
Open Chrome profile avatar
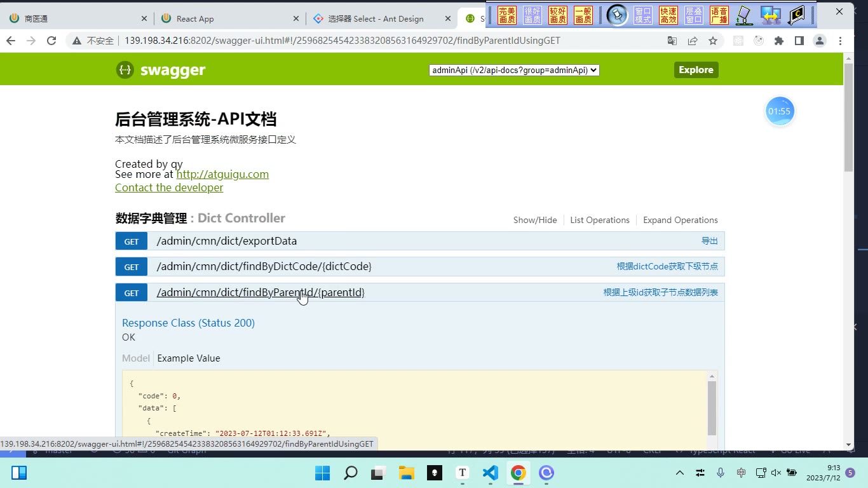click(x=820, y=41)
